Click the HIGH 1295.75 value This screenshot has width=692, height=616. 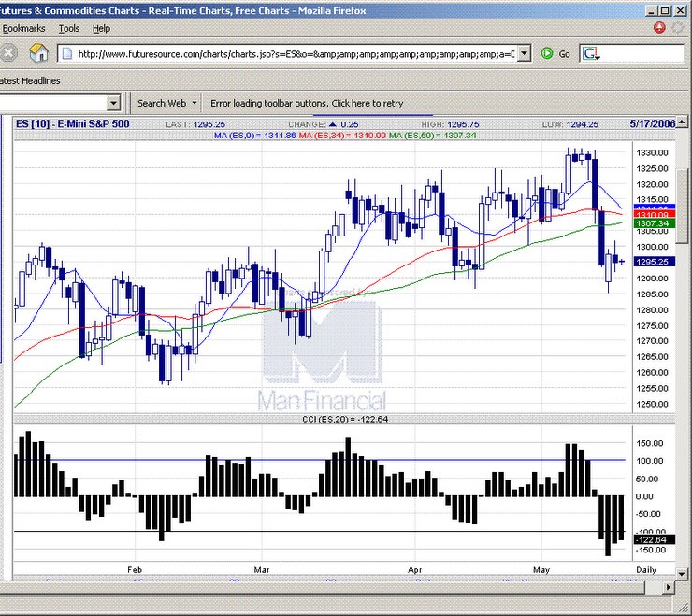click(463, 125)
